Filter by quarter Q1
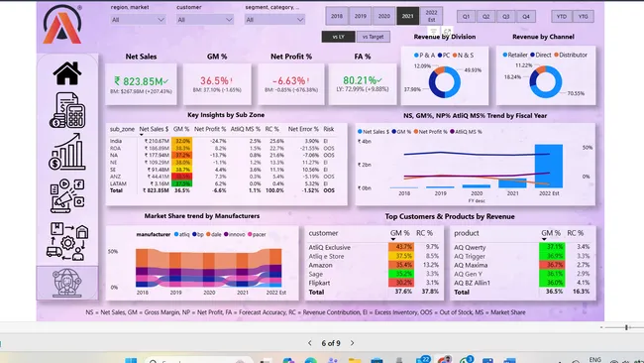 pyautogui.click(x=467, y=17)
